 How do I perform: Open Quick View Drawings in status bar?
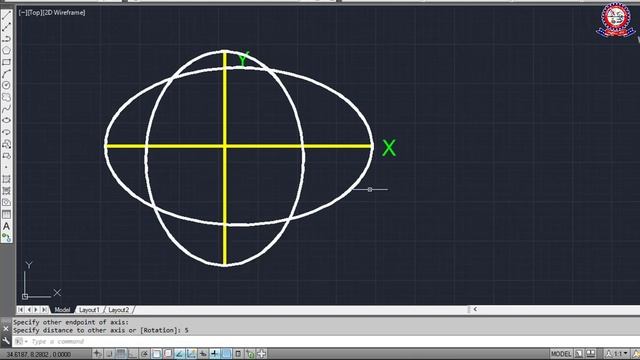coord(591,353)
